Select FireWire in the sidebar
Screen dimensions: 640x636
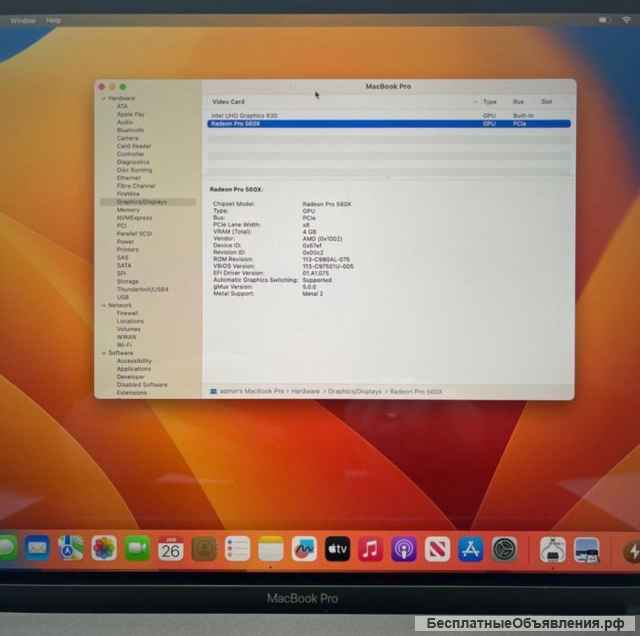click(x=128, y=194)
